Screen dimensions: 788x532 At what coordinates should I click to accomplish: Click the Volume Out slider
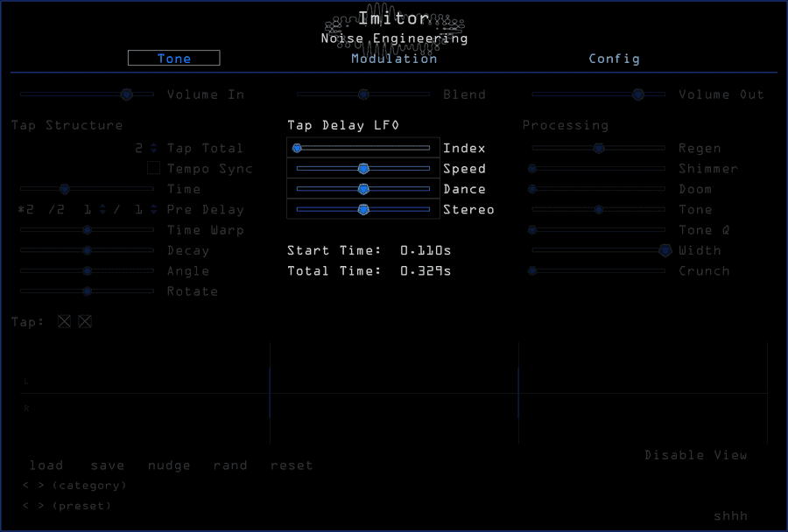click(599, 94)
